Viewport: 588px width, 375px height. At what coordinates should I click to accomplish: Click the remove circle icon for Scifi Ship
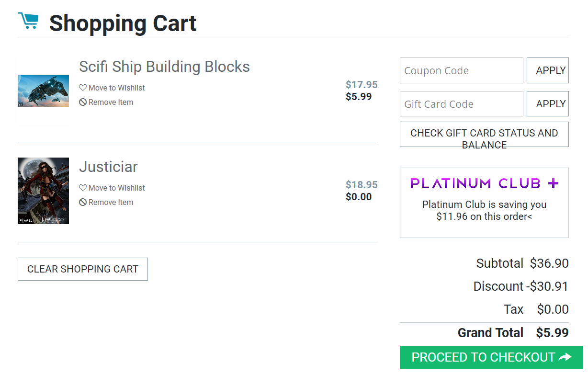[83, 102]
